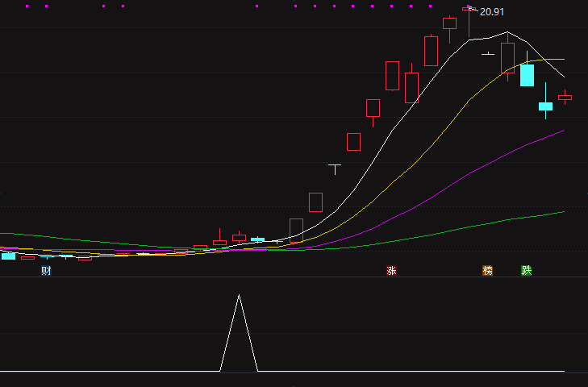
Task: Click the red 涨 limit-up marker icon
Action: pyautogui.click(x=391, y=270)
